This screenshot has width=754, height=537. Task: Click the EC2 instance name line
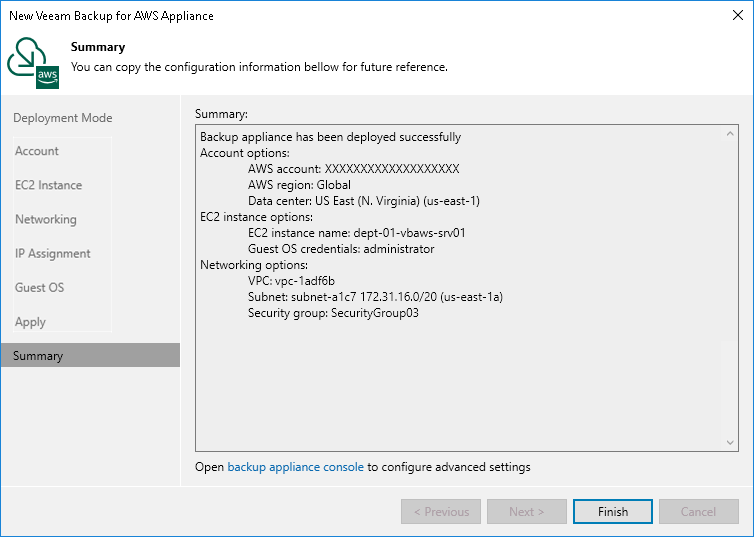[x=357, y=232]
